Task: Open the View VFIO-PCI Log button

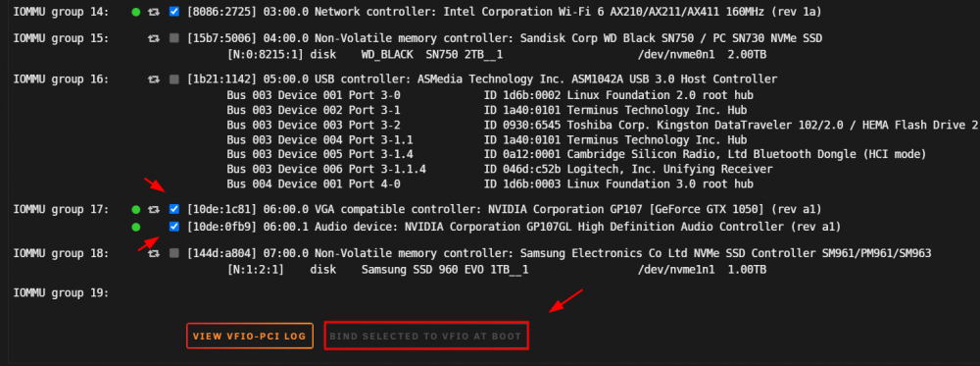Action: click(249, 336)
